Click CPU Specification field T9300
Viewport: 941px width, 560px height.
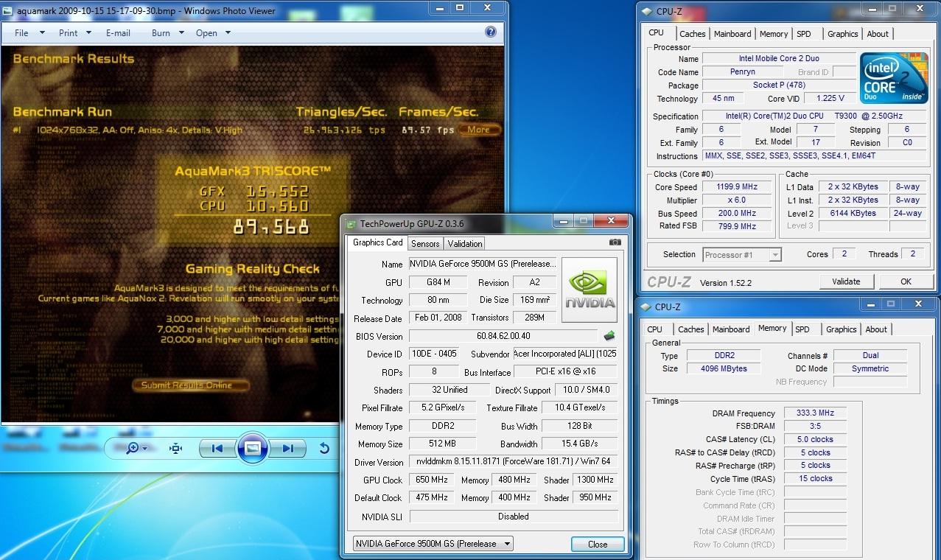click(x=814, y=116)
